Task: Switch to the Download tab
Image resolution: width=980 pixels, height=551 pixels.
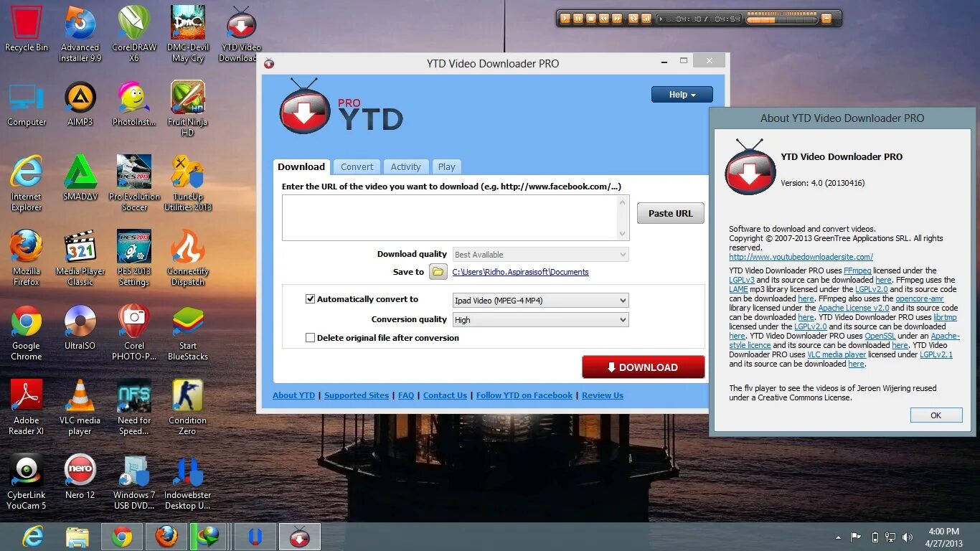Action: click(301, 166)
